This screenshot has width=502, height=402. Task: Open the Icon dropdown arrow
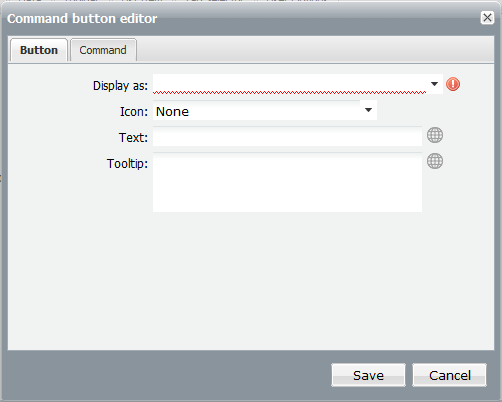pos(368,110)
